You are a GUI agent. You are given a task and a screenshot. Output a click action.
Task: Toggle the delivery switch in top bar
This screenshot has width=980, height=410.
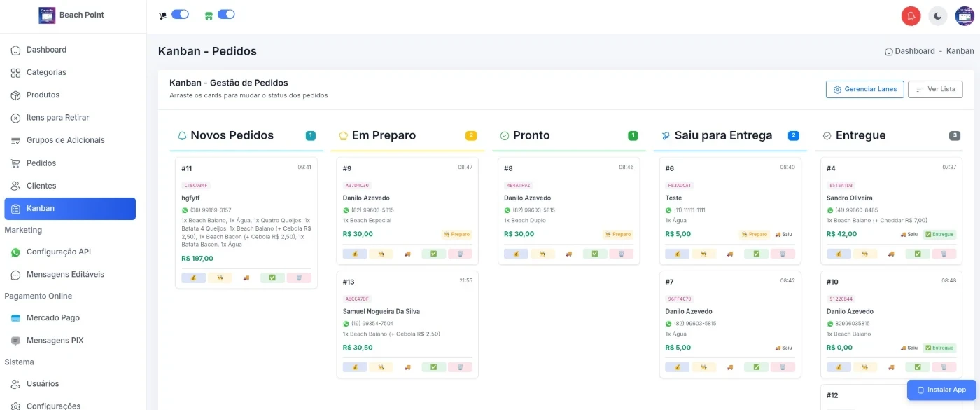[180, 14]
